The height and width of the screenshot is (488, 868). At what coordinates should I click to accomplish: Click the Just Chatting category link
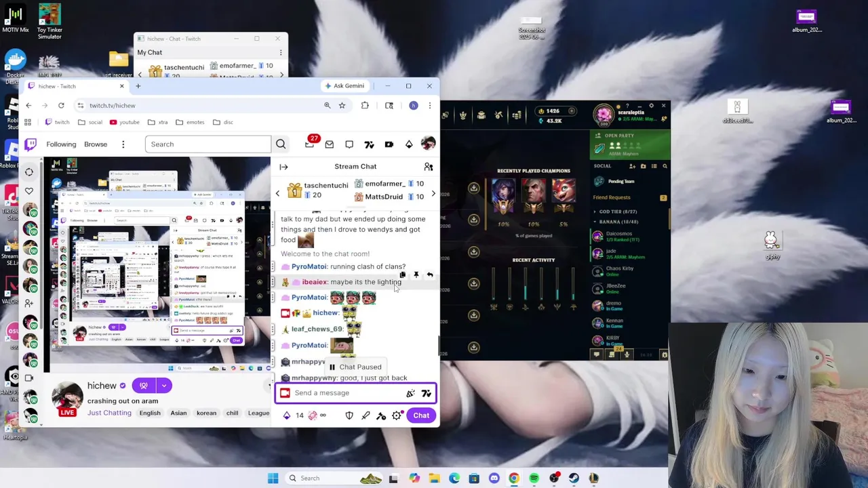click(x=109, y=413)
